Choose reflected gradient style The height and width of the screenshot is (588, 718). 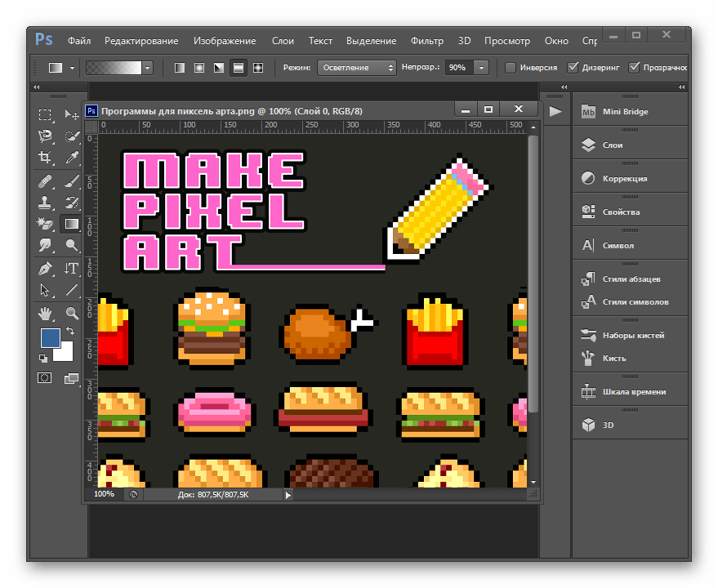click(239, 68)
